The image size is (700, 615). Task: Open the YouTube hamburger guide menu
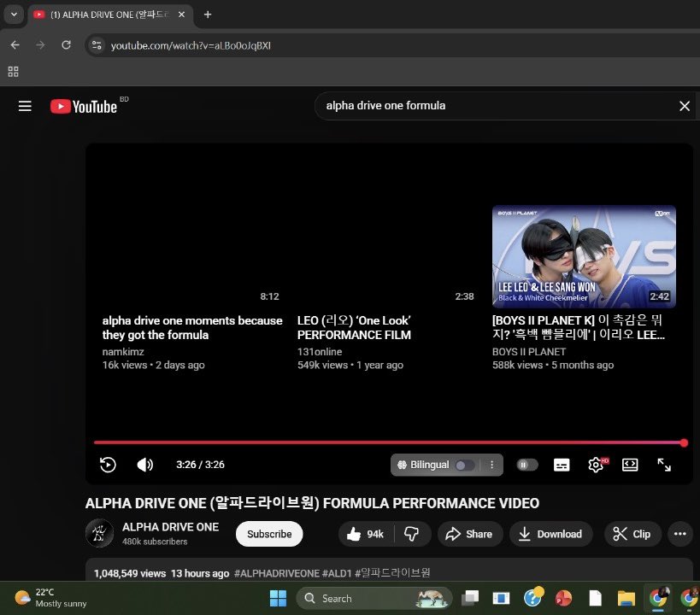pyautogui.click(x=25, y=106)
